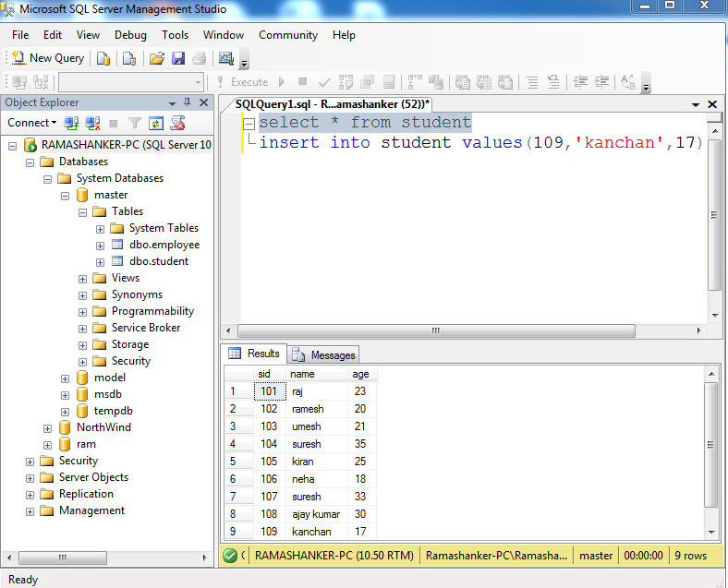The width and height of the screenshot is (728, 588).
Task: Click the Results to Grid icon
Action: coord(484,82)
